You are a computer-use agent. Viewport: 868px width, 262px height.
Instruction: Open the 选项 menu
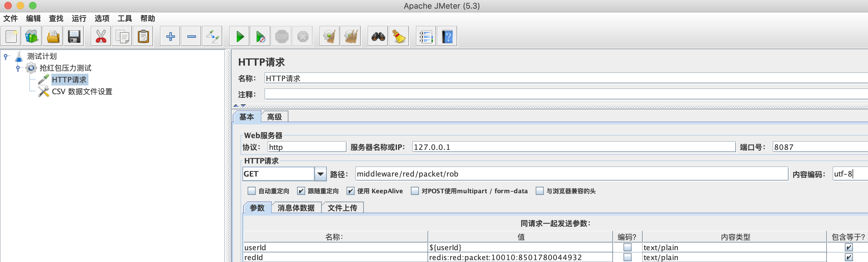tap(102, 19)
